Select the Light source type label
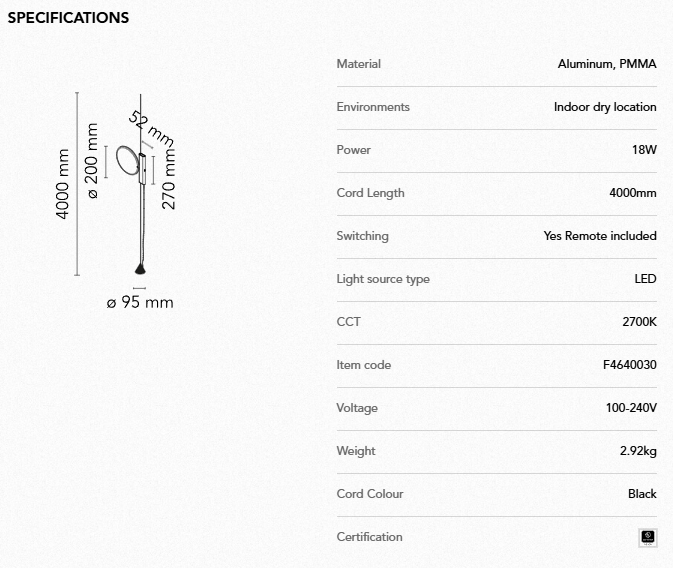Viewport: 673px width, 568px height. [383, 279]
